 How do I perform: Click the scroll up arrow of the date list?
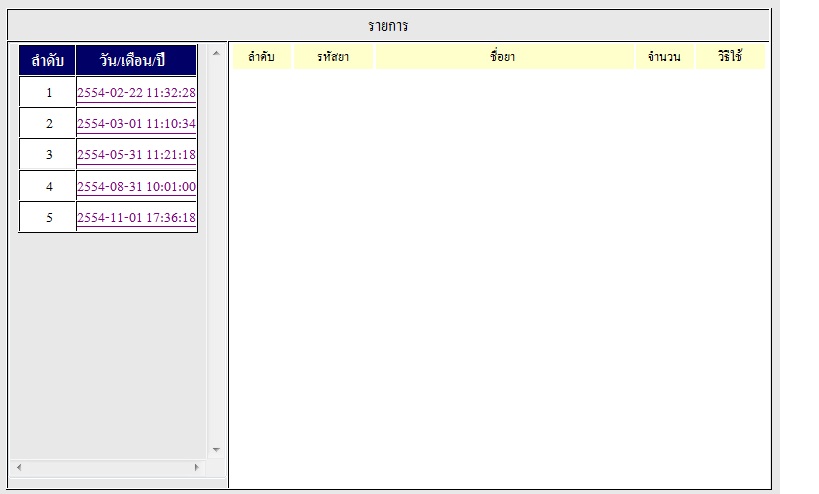[216, 53]
